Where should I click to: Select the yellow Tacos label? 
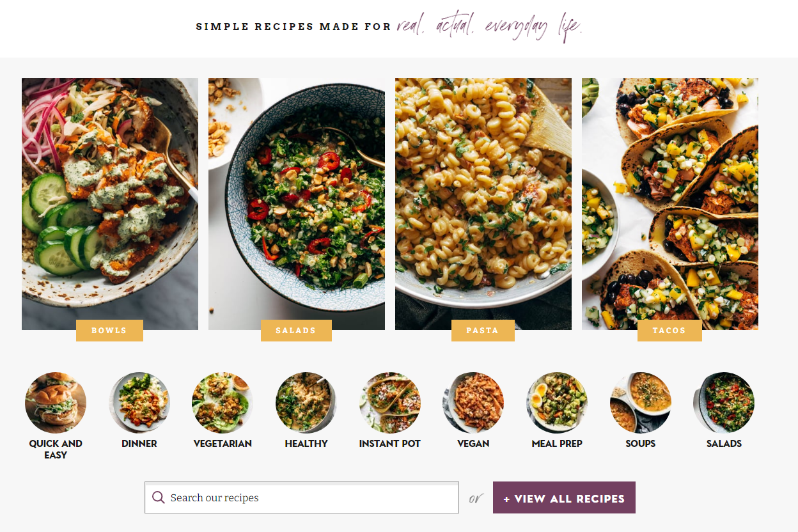tap(669, 331)
